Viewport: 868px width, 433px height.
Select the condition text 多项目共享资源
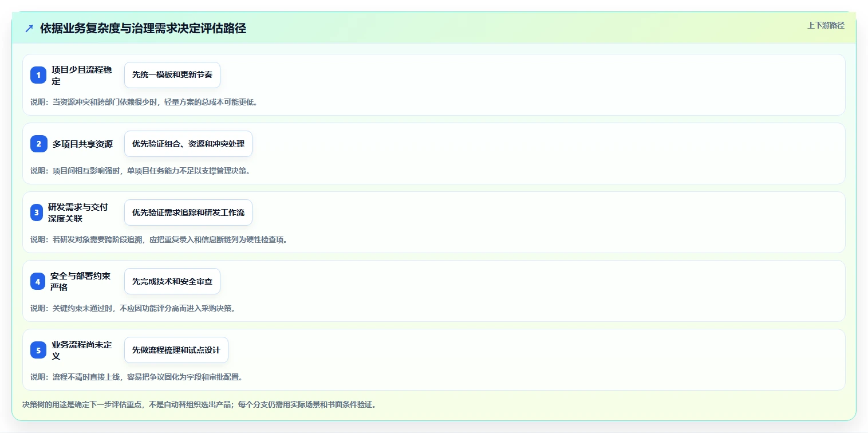click(x=82, y=144)
